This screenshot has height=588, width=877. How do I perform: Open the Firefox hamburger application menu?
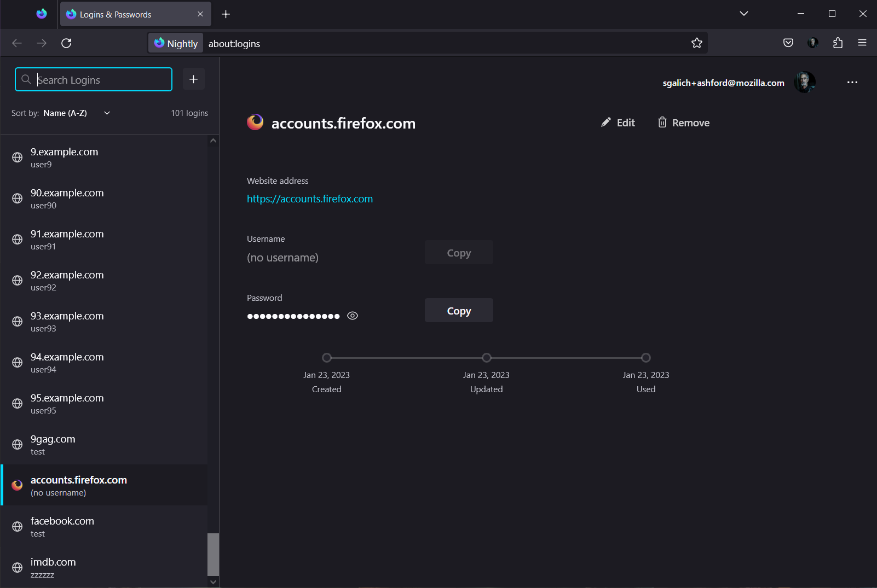pos(862,43)
